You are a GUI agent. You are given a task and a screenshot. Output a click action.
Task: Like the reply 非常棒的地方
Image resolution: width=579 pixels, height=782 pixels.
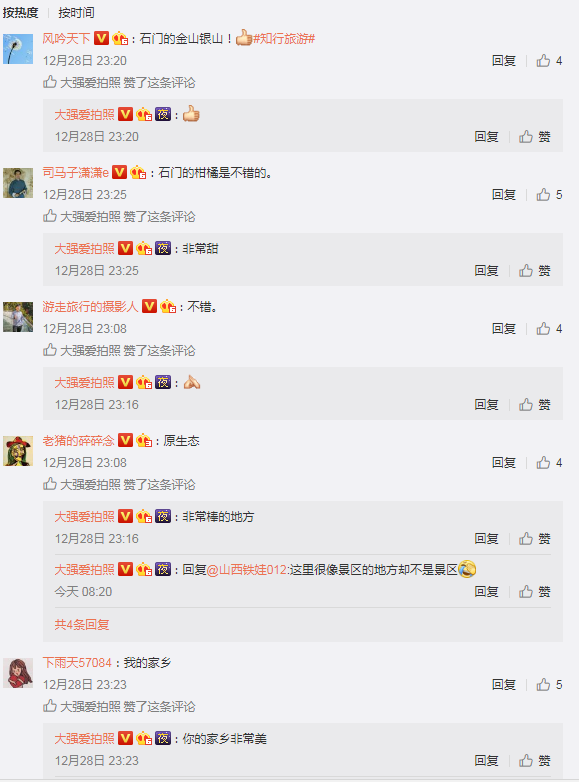(535, 539)
